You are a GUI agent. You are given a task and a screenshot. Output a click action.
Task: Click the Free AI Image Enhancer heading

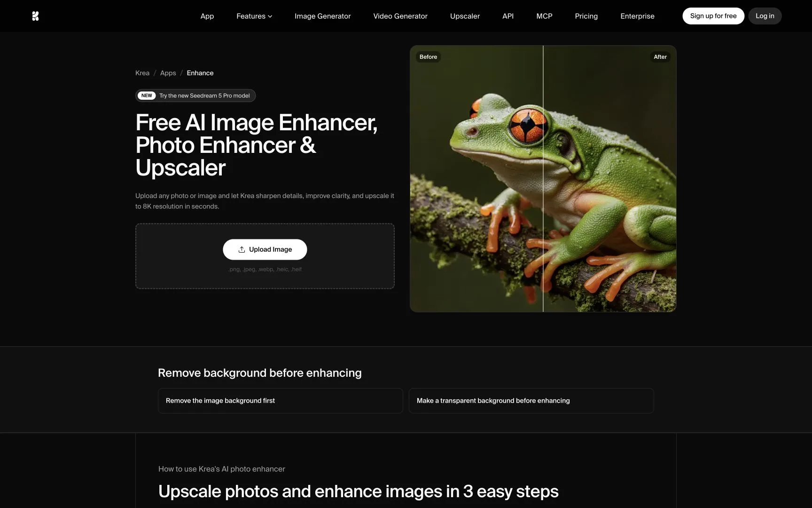(257, 145)
